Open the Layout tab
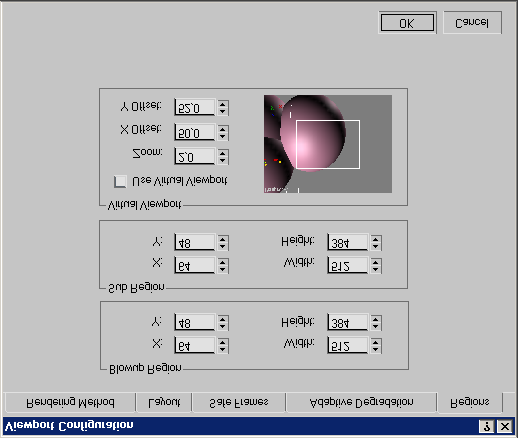 tap(164, 402)
